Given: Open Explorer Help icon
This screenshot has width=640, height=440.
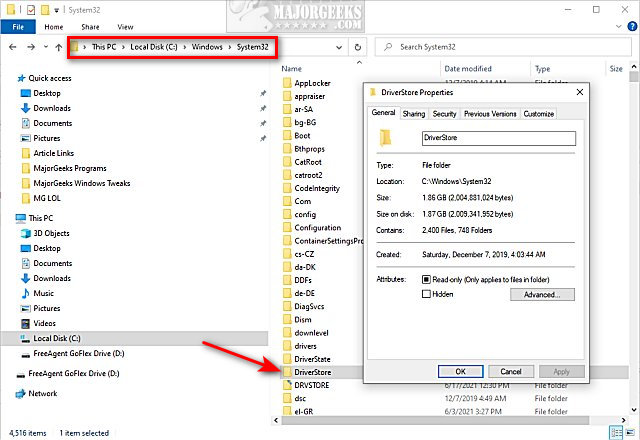Looking at the screenshot, I should pyautogui.click(x=632, y=27).
